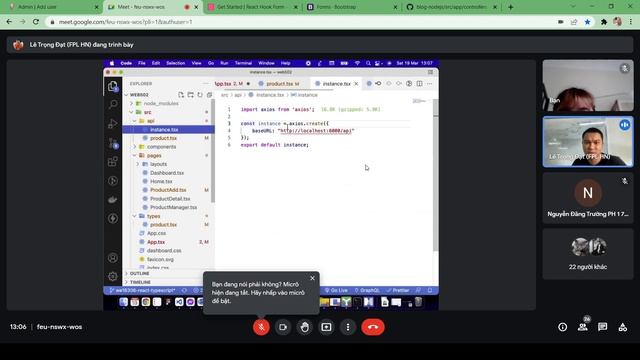
Task: Select the Lê Trọng Đạt video tile
Action: click(x=588, y=142)
